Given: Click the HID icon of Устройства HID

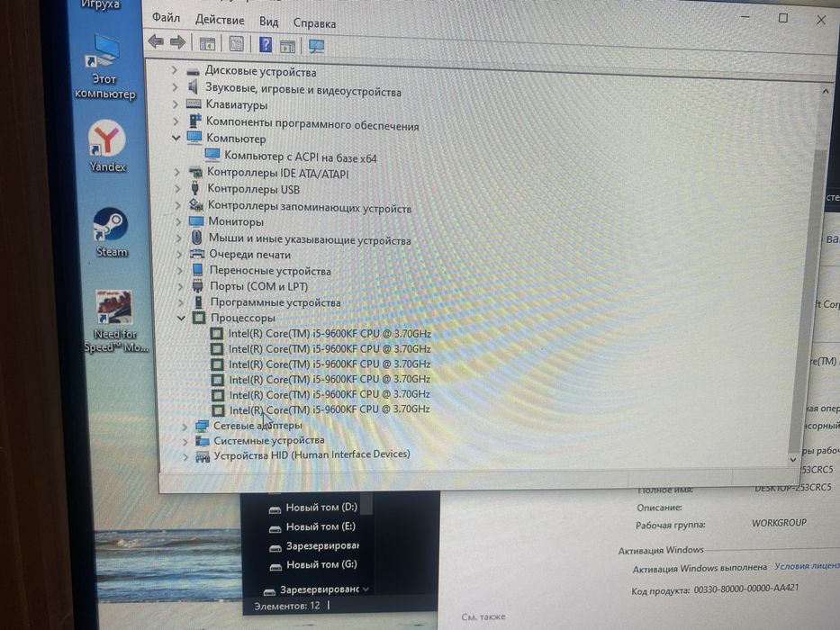Looking at the screenshot, I should (x=203, y=457).
